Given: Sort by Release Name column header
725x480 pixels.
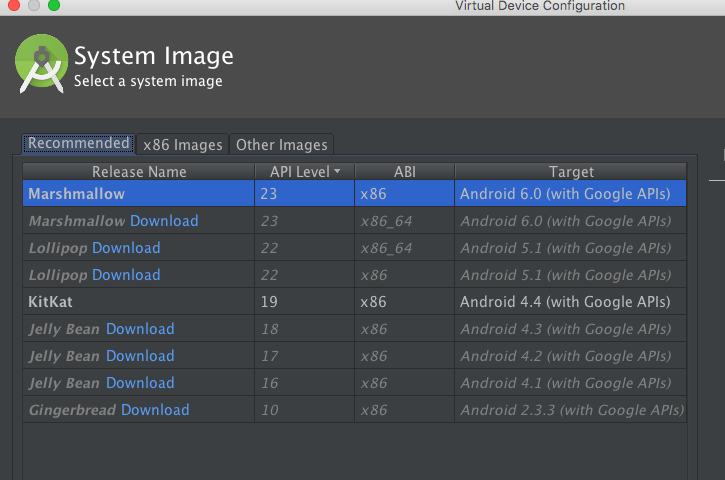Looking at the screenshot, I should click(139, 172).
